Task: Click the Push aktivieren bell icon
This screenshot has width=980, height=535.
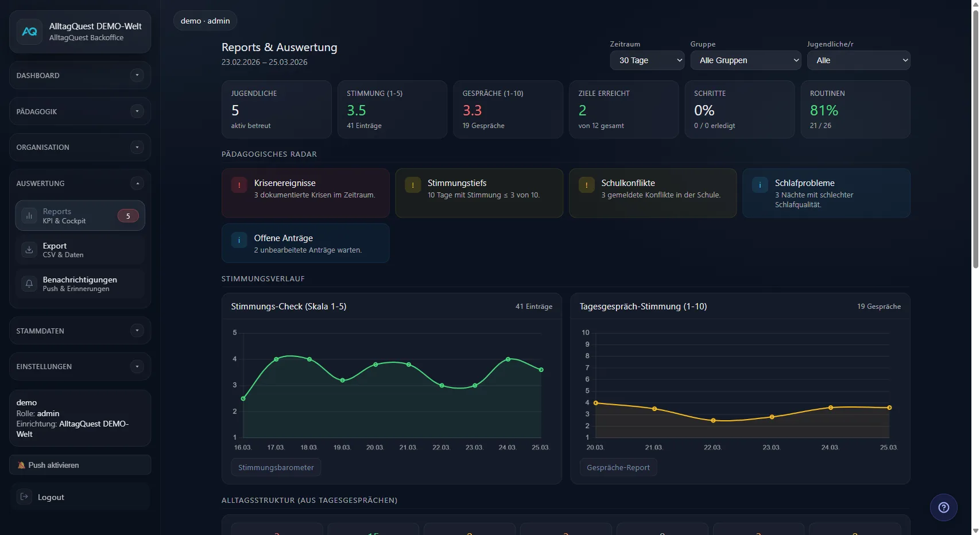Action: click(x=21, y=465)
